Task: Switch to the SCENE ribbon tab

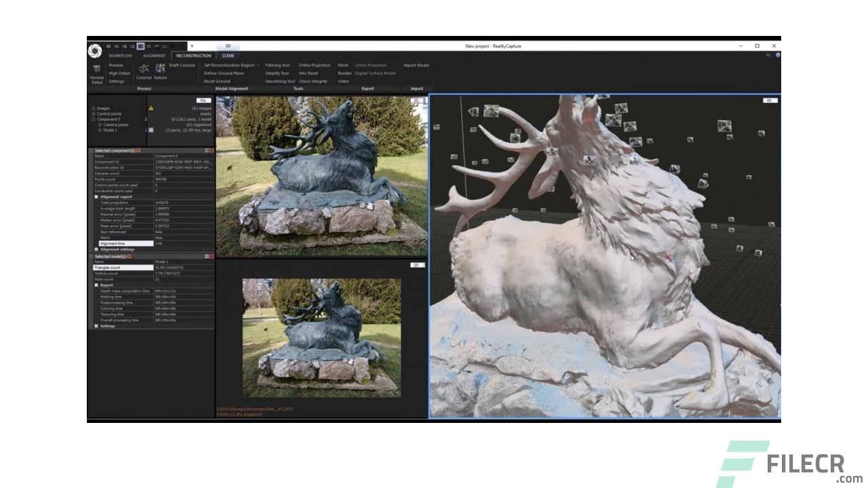Action: 228,56
